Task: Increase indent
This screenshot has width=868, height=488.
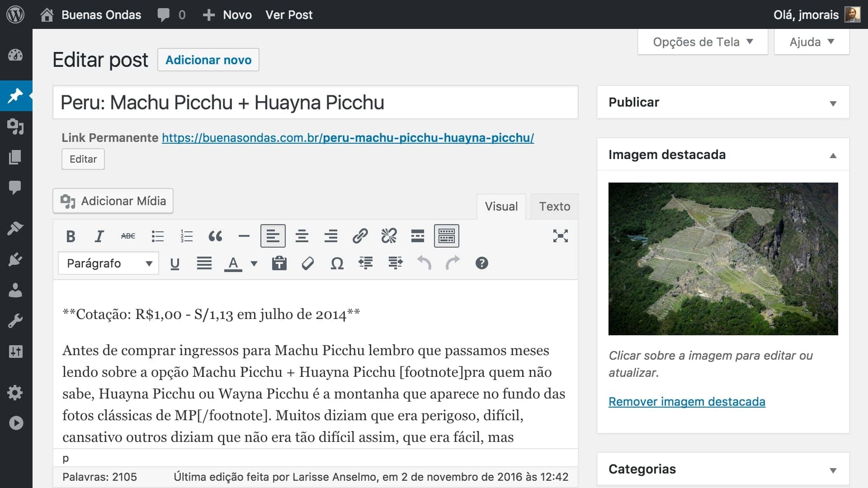Action: coord(395,263)
